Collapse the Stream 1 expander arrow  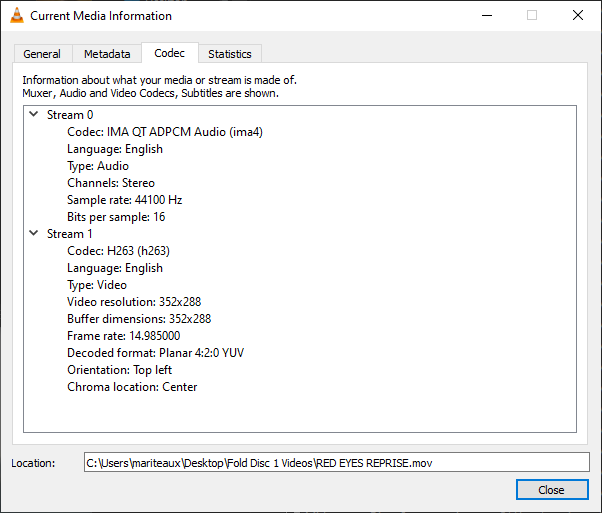(x=34, y=234)
